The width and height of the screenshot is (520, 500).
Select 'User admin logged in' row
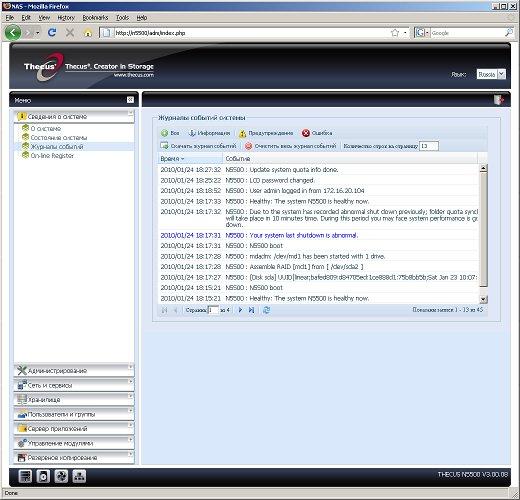point(318,191)
